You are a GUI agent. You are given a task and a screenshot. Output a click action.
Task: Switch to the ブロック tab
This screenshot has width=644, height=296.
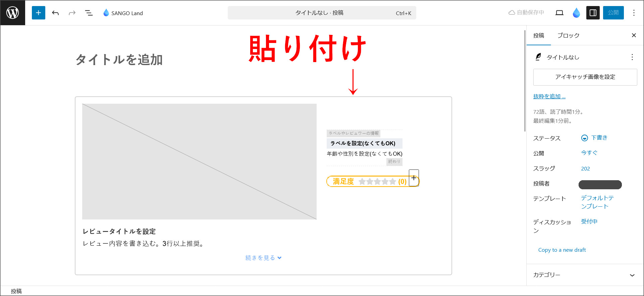(568, 36)
